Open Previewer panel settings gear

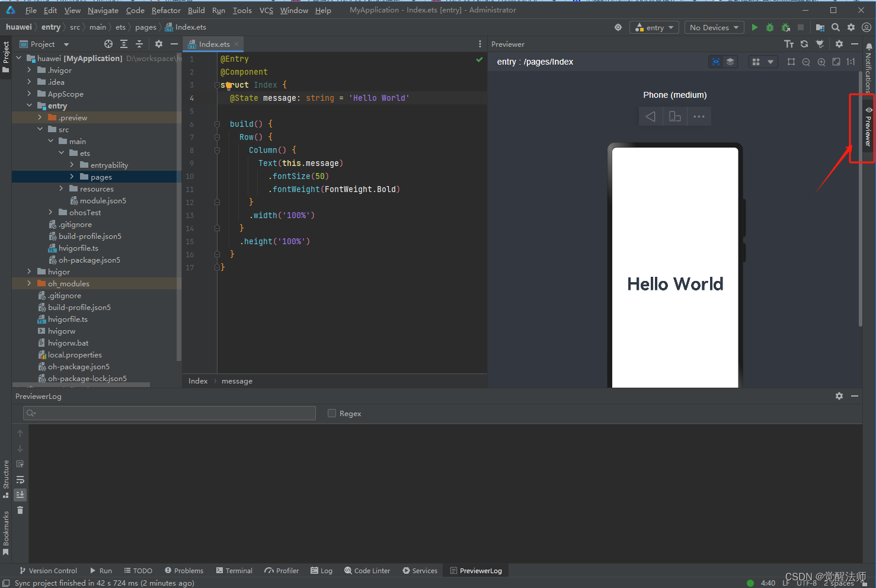click(x=839, y=44)
